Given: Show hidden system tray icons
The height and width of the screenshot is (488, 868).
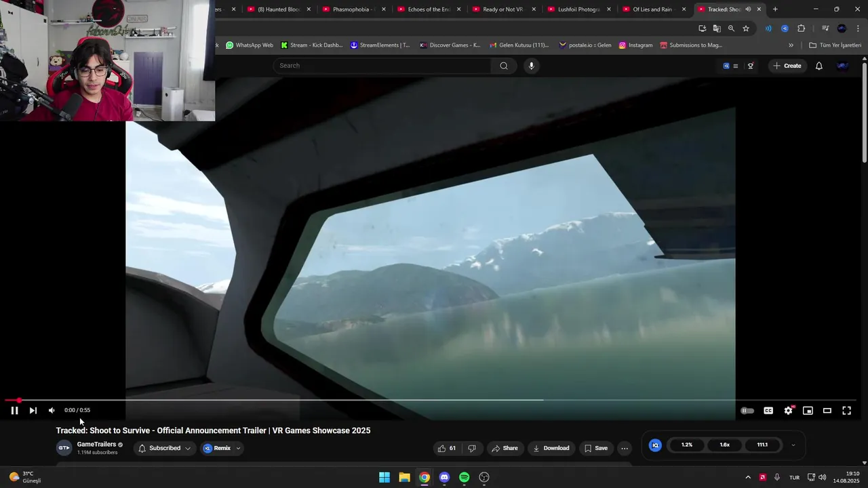Looking at the screenshot, I should pos(748,477).
